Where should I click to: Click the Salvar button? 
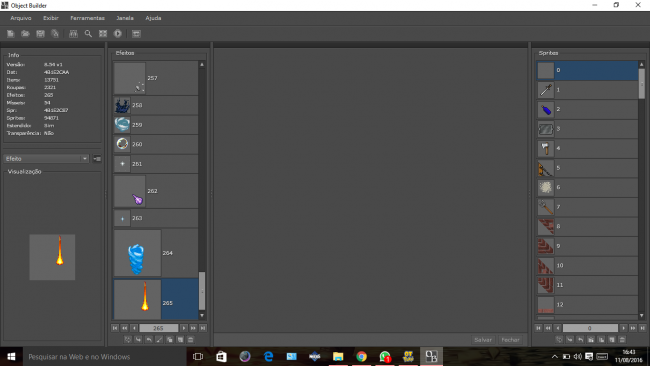483,339
